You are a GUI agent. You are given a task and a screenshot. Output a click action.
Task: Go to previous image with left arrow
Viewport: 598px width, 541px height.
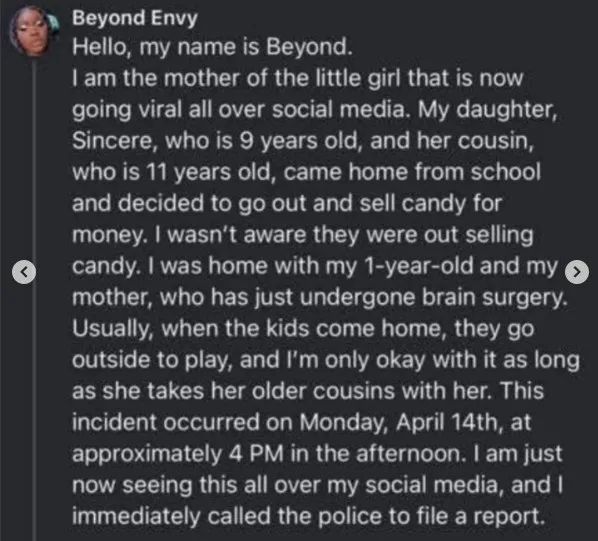(x=24, y=271)
